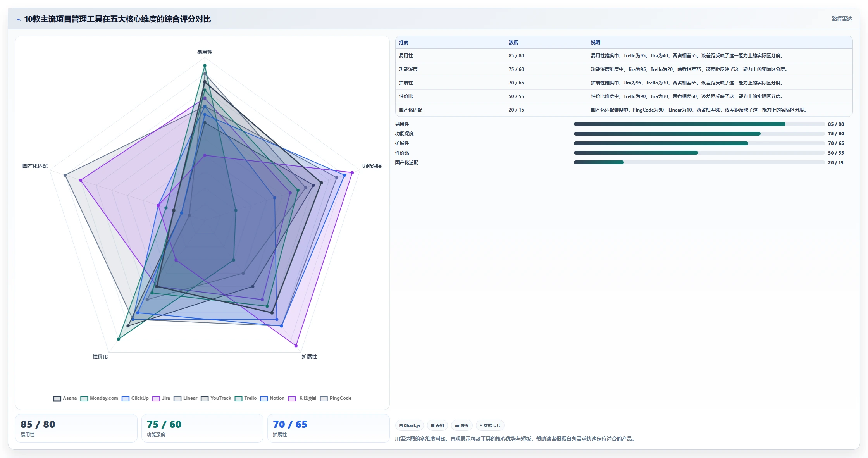868x458 pixels.
Task: Toggle the YouTrack legend entry
Action: tap(216, 398)
